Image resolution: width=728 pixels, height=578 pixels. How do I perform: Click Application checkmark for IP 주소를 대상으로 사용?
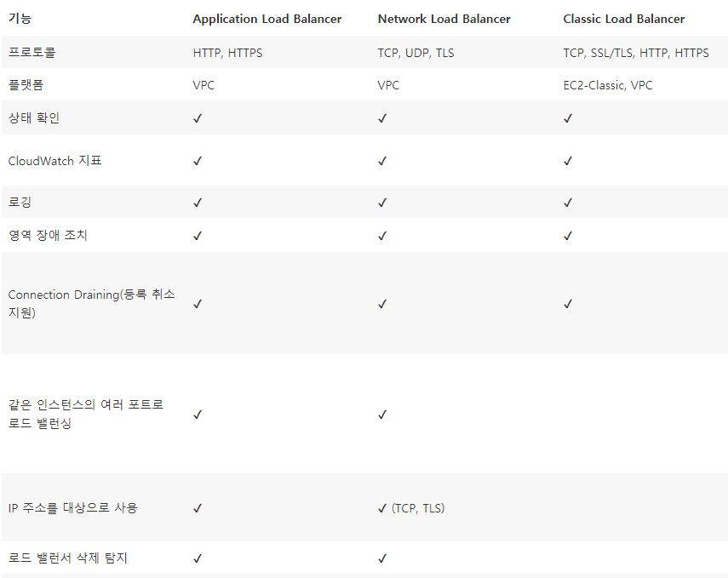click(x=198, y=508)
